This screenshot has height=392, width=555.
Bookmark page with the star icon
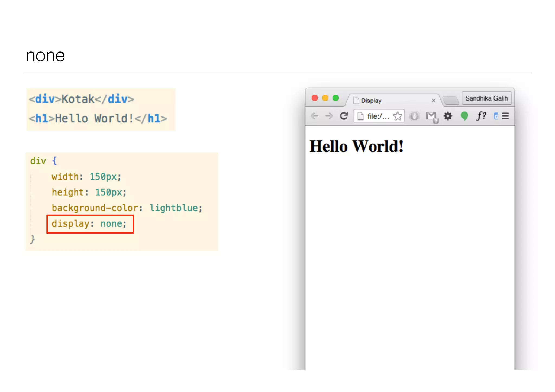[398, 116]
